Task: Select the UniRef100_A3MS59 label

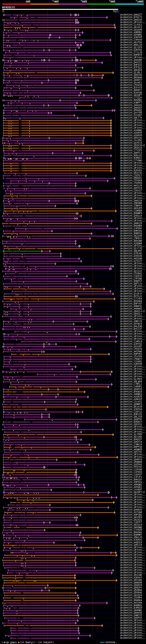Action: click(131, 364)
